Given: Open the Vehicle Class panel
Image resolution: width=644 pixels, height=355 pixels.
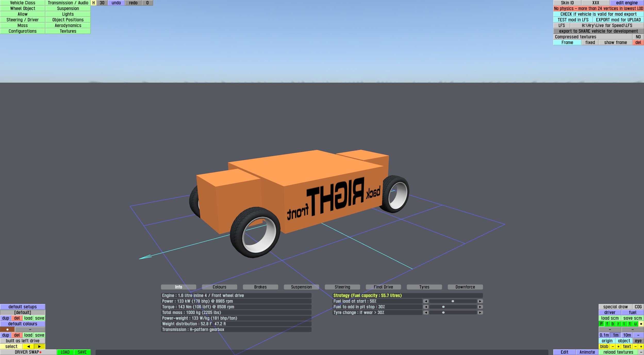Looking at the screenshot, I should (23, 3).
